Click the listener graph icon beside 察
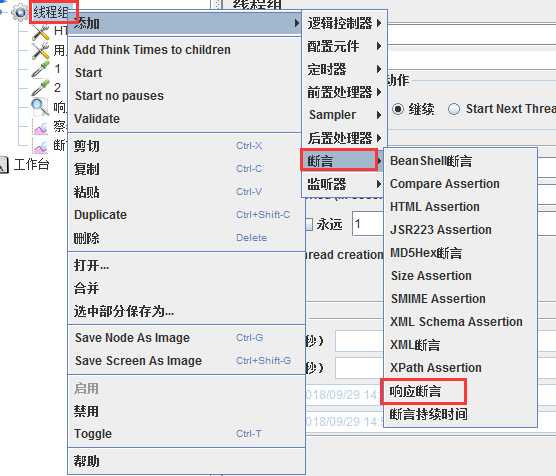Viewport: 556px width, 476px height. pyautogui.click(x=40, y=127)
